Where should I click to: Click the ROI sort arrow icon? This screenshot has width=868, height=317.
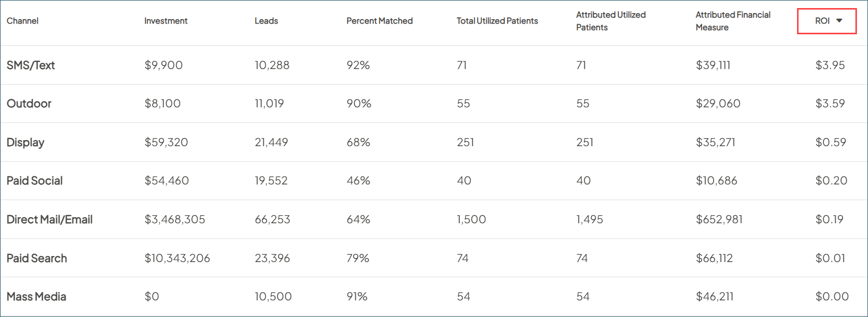(x=839, y=21)
